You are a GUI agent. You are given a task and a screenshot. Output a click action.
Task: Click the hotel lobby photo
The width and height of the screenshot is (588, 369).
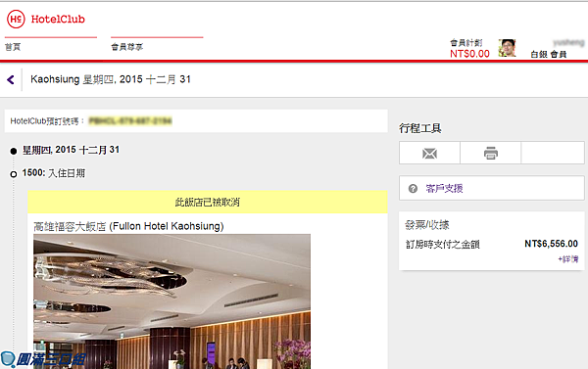pyautogui.click(x=171, y=301)
